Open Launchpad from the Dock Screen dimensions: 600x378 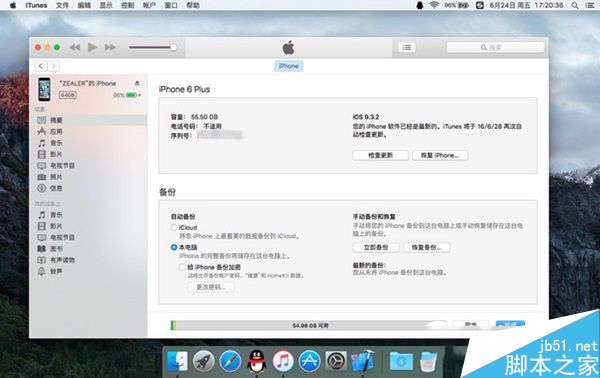(204, 360)
